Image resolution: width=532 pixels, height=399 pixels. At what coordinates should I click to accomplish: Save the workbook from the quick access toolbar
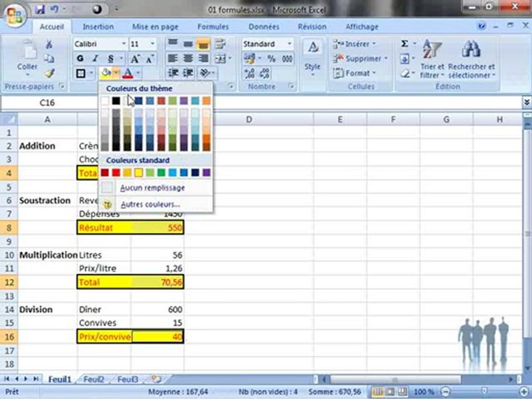pyautogui.click(x=40, y=9)
